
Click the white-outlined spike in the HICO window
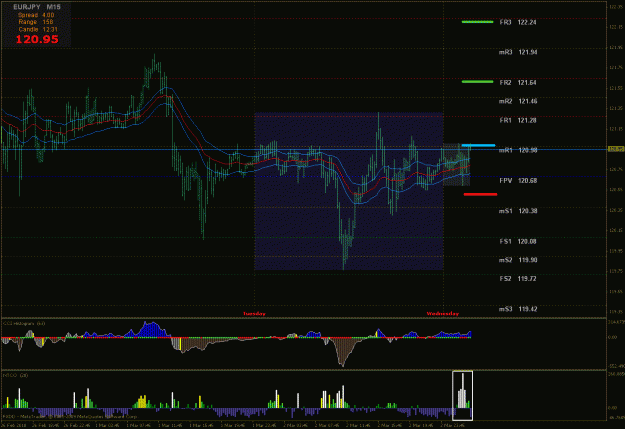click(462, 396)
